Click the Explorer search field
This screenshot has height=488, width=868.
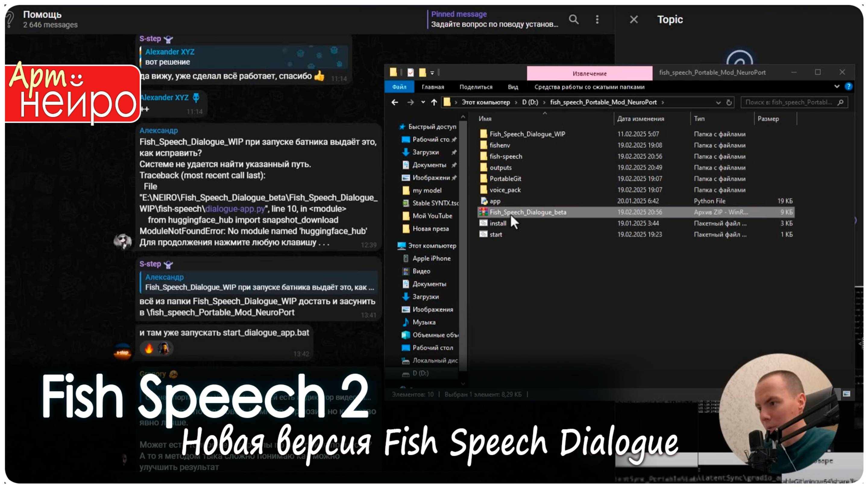click(794, 102)
